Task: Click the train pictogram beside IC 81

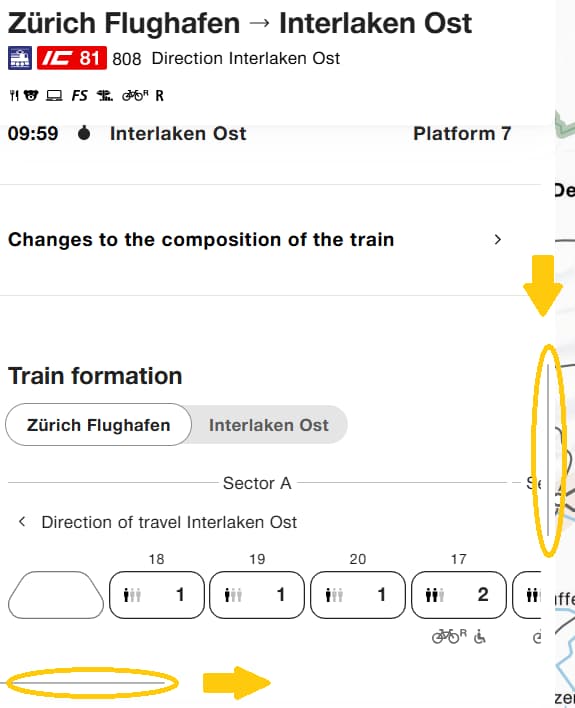Action: point(20,58)
